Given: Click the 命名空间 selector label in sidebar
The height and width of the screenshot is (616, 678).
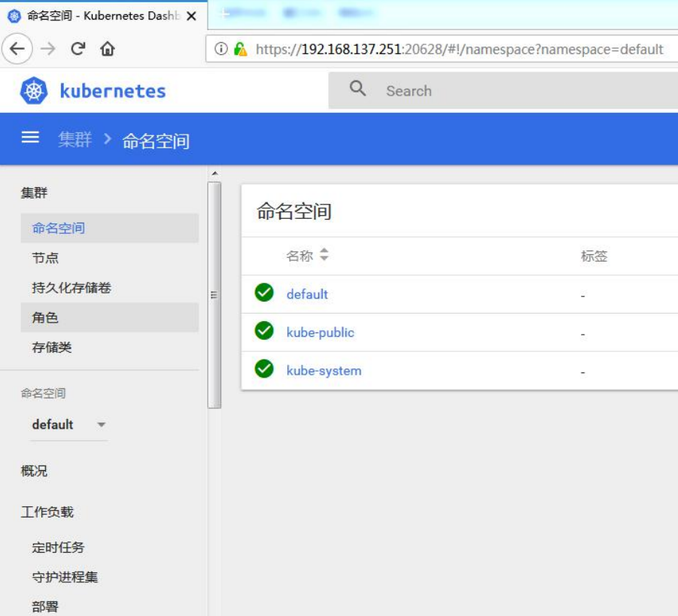Looking at the screenshot, I should tap(43, 393).
